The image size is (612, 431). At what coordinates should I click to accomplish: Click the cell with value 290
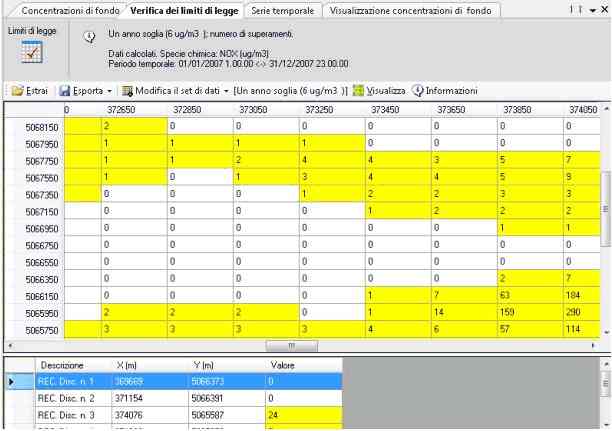point(582,312)
